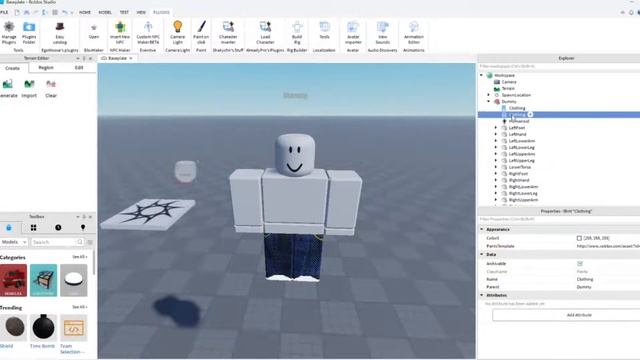Toggle the Camera Light plugin
The width and height of the screenshot is (640, 360).
point(178,33)
